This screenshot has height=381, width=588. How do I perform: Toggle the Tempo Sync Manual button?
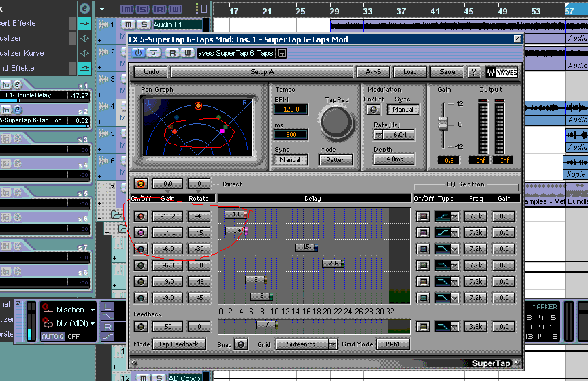290,160
